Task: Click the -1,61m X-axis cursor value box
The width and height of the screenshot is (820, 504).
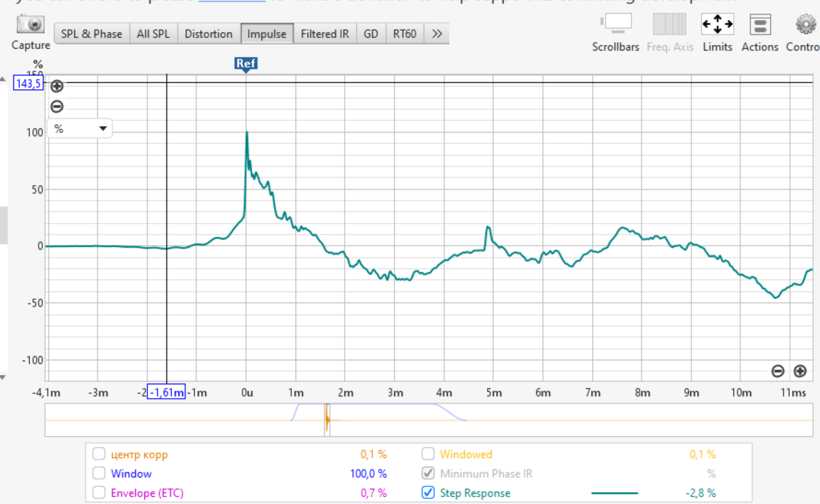Action: click(x=166, y=392)
